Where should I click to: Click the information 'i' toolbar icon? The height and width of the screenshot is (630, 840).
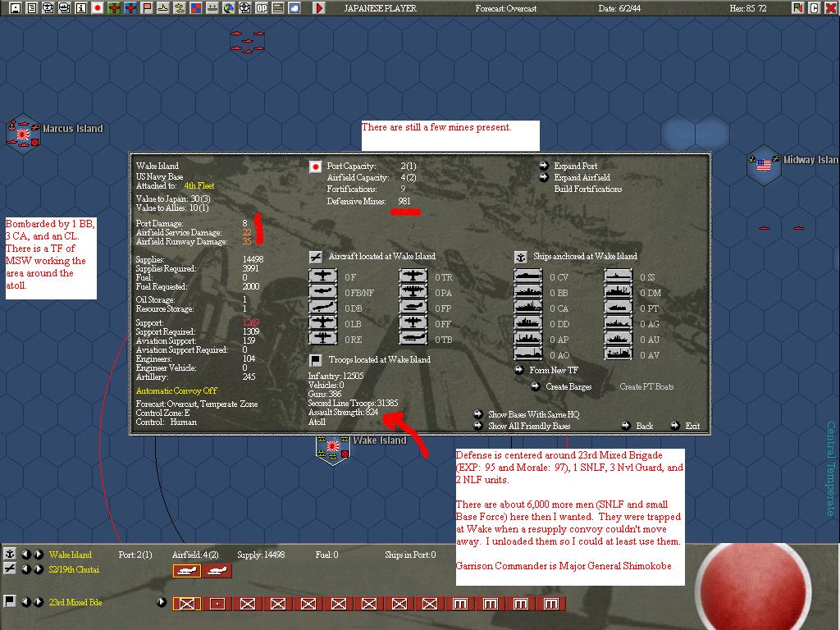(x=81, y=8)
